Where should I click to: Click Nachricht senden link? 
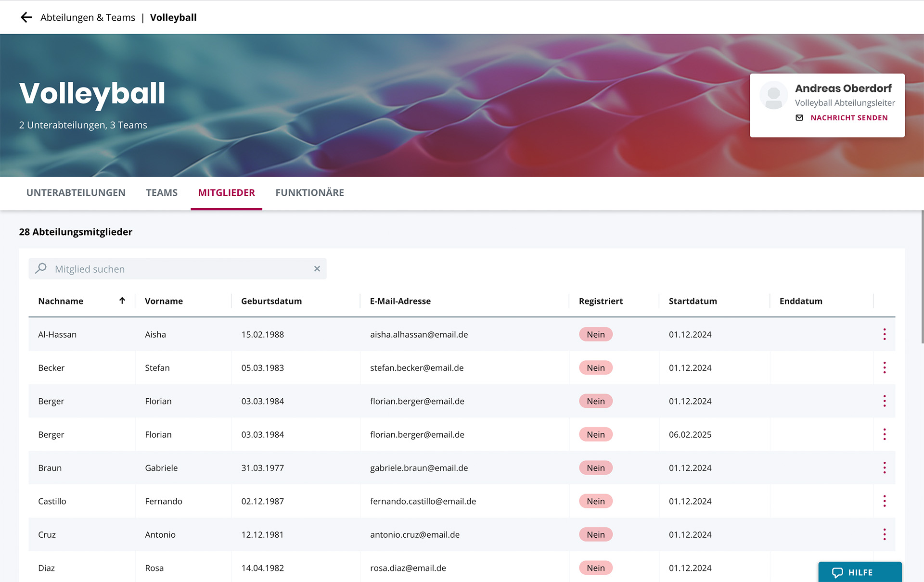(x=848, y=118)
